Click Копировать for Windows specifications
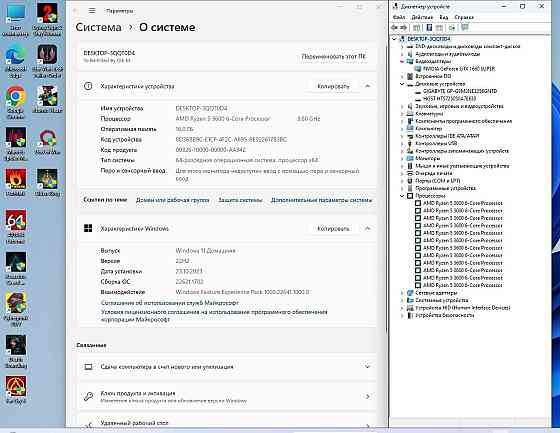Screen dimensions: 560x433 click(x=333, y=228)
